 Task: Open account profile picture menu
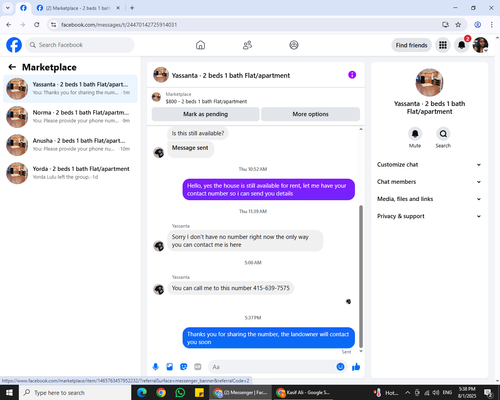(x=480, y=45)
